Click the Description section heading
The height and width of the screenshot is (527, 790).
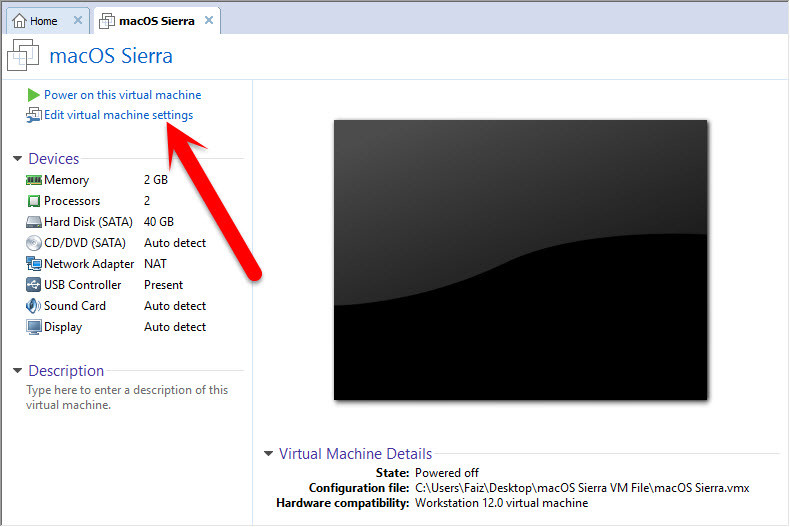click(66, 371)
